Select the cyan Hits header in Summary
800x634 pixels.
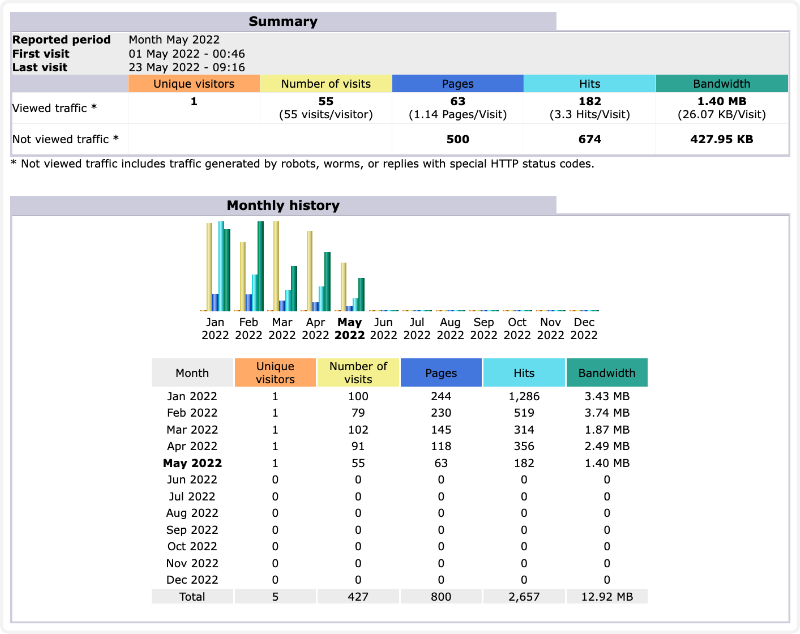pyautogui.click(x=589, y=84)
